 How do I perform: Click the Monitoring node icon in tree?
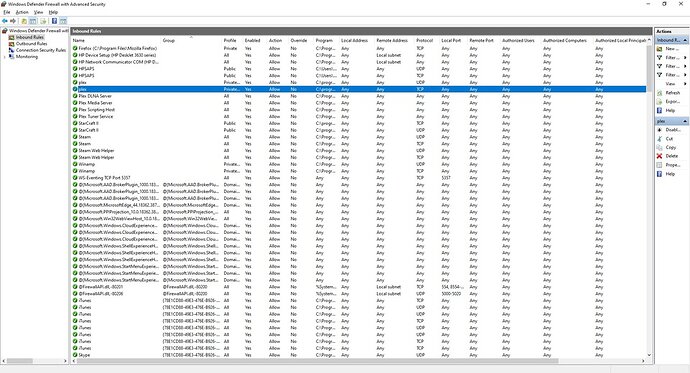(11, 57)
